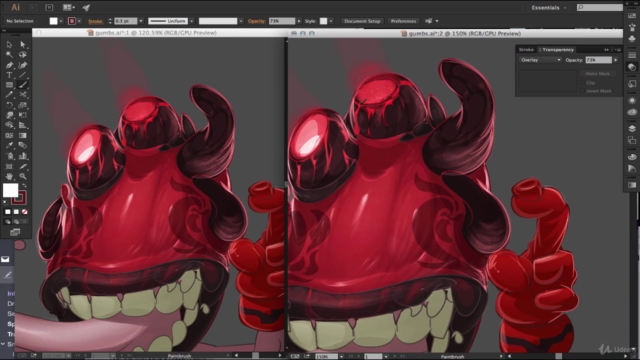Click the Preferences button
Image resolution: width=640 pixels, height=360 pixels.
[x=403, y=21]
